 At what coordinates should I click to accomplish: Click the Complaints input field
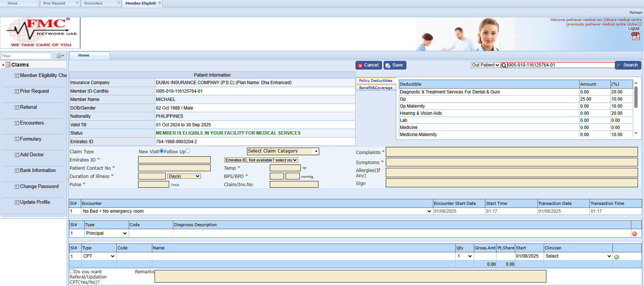pos(512,152)
